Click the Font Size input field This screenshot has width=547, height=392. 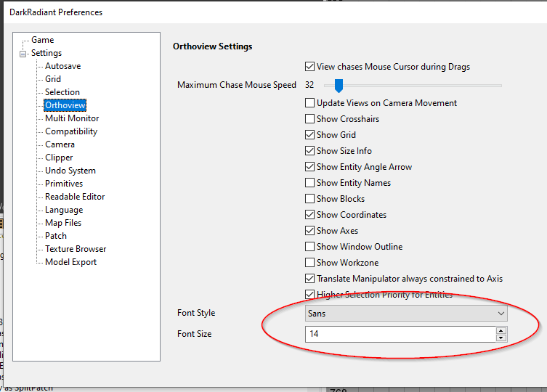400,334
